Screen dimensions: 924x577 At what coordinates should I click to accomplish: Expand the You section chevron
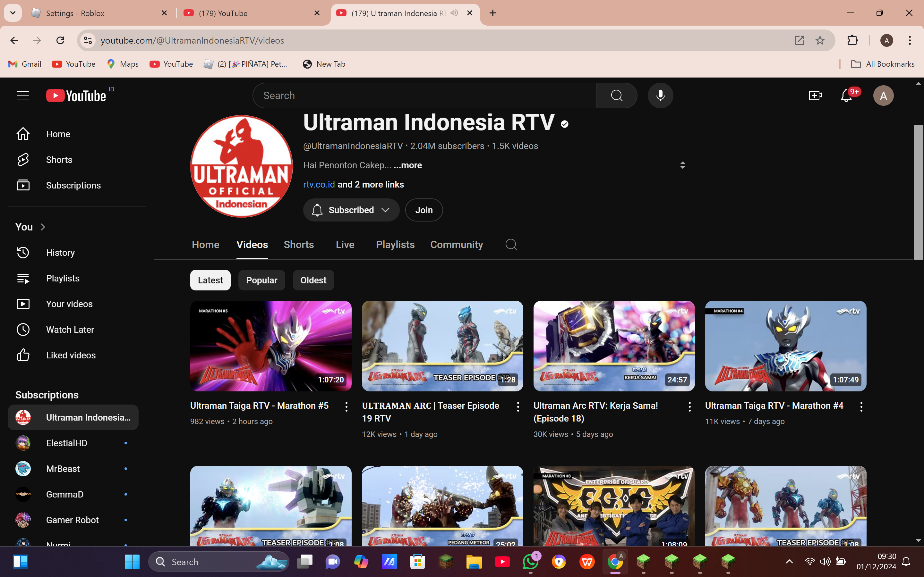click(43, 227)
